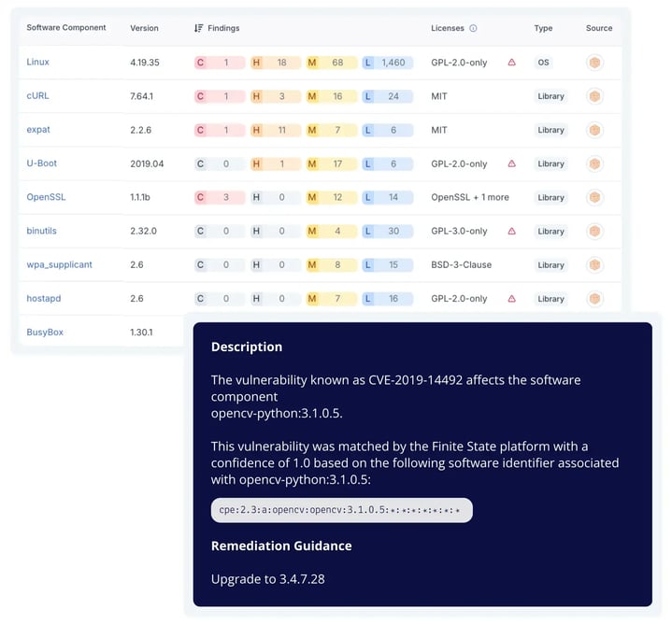Select the high findings badge for Linux
Image resolution: width=672 pixels, height=638 pixels.
click(274, 63)
